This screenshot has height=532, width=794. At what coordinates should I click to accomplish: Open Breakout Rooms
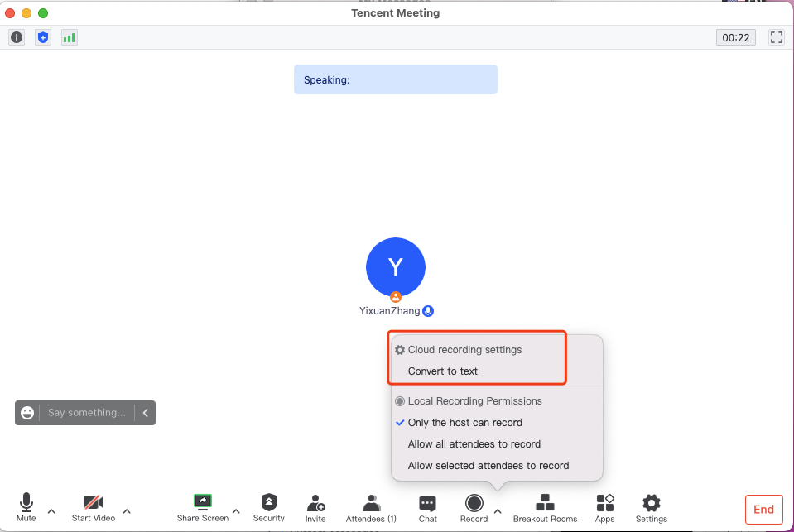tap(545, 508)
